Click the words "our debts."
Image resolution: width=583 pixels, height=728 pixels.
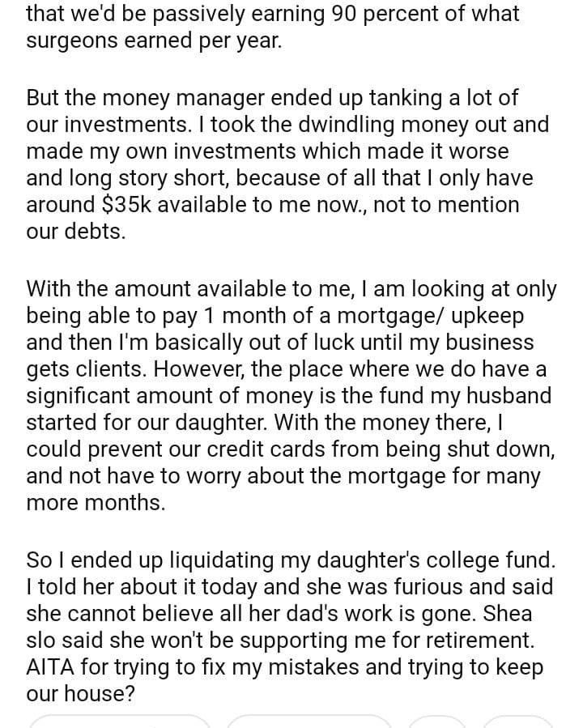(76, 232)
